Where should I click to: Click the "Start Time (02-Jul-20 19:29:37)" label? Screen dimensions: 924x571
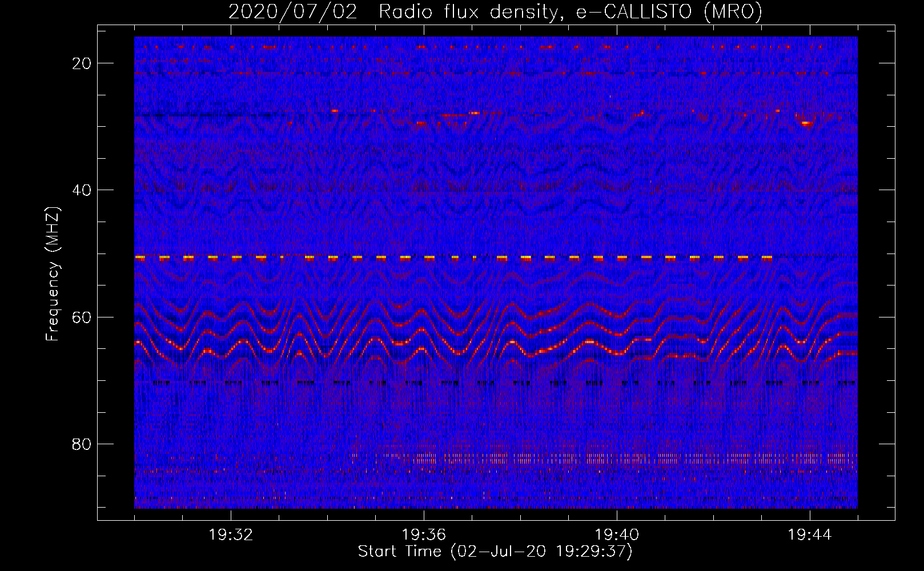[x=495, y=552]
